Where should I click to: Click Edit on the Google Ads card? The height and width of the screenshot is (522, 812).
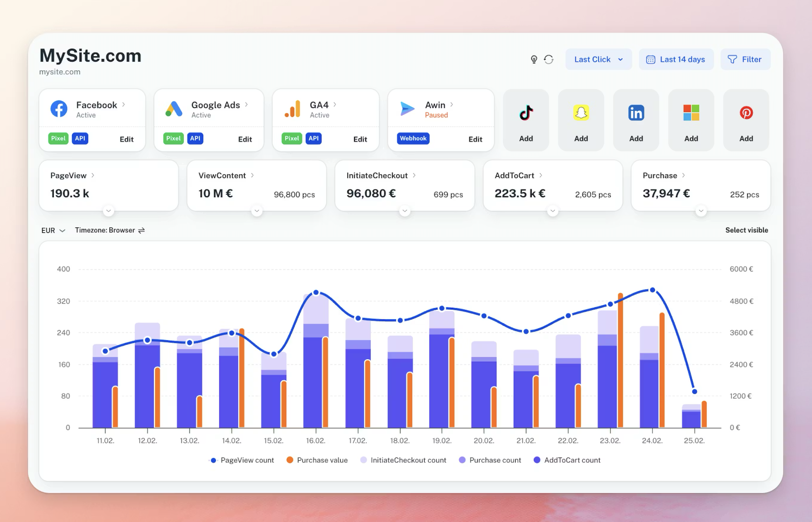245,139
